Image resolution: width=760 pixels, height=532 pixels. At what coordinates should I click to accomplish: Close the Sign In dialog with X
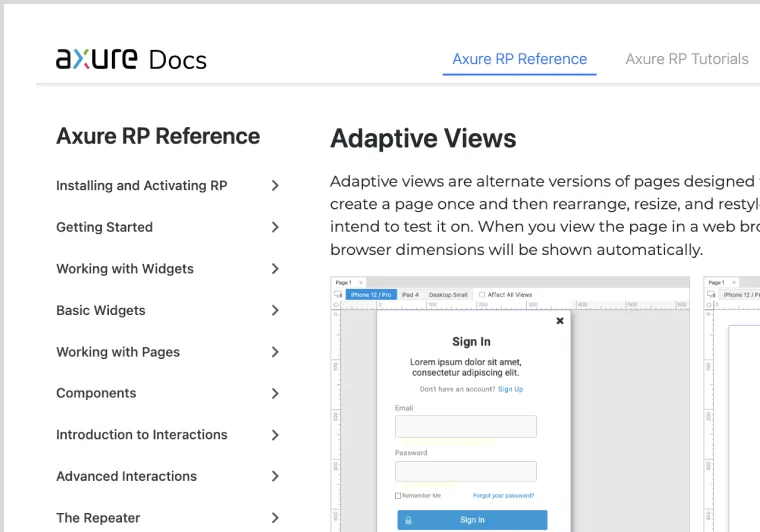560,321
